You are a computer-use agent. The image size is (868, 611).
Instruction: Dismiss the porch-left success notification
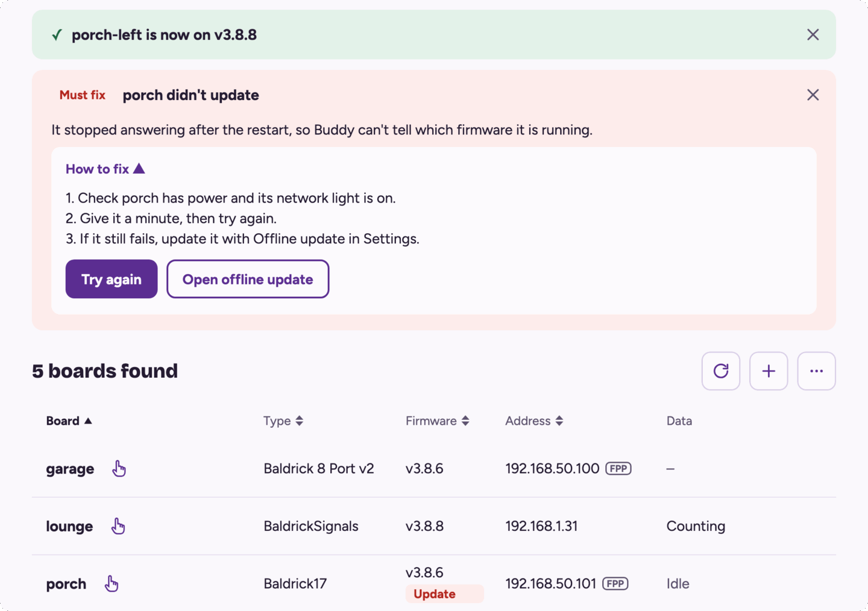pos(813,35)
